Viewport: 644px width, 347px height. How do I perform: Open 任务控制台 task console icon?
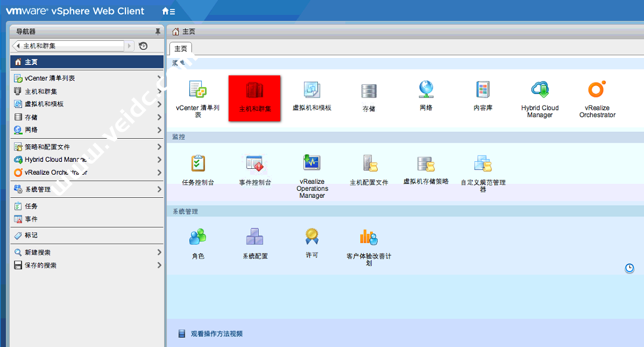(x=198, y=164)
